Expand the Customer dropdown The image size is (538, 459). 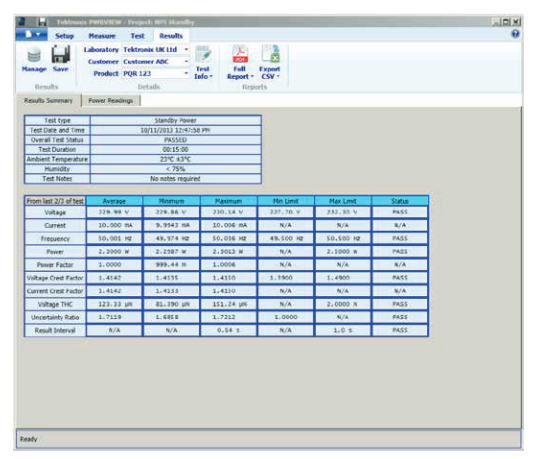tap(186, 61)
